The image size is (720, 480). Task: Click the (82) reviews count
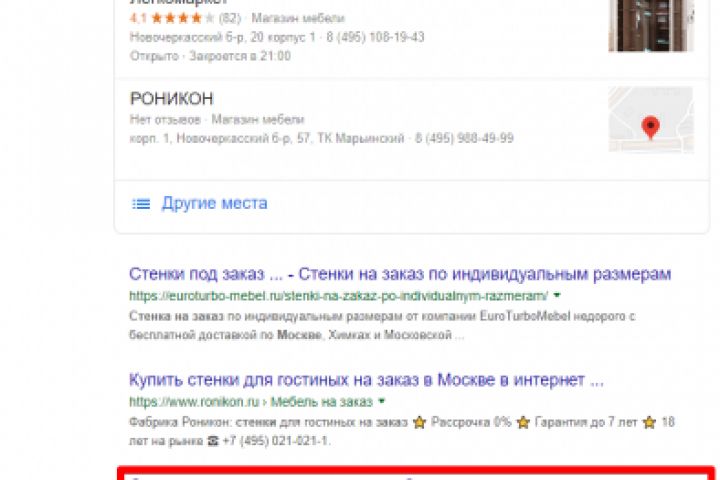point(230,18)
